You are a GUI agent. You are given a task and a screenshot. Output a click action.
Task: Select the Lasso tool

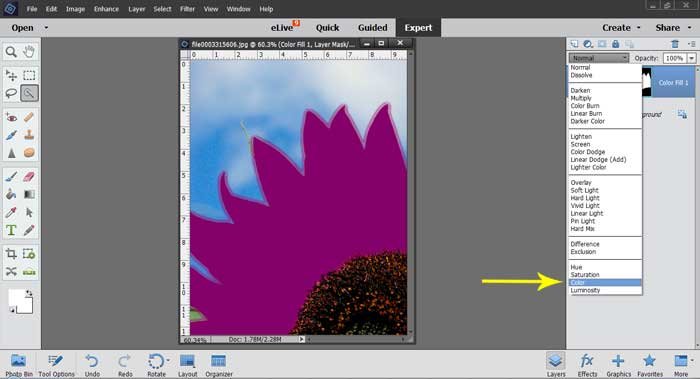coord(11,93)
